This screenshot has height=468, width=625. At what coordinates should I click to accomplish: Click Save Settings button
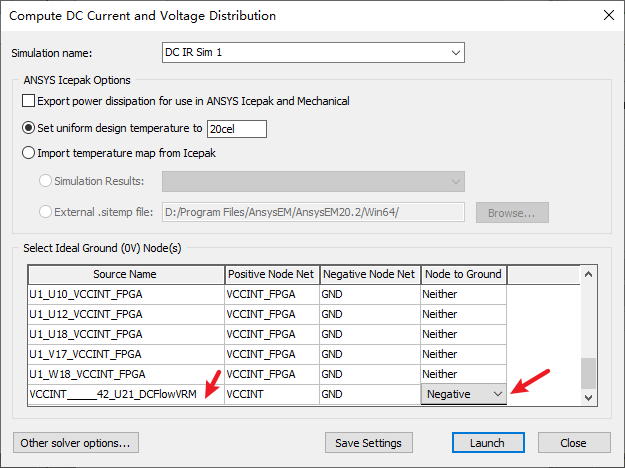[368, 442]
